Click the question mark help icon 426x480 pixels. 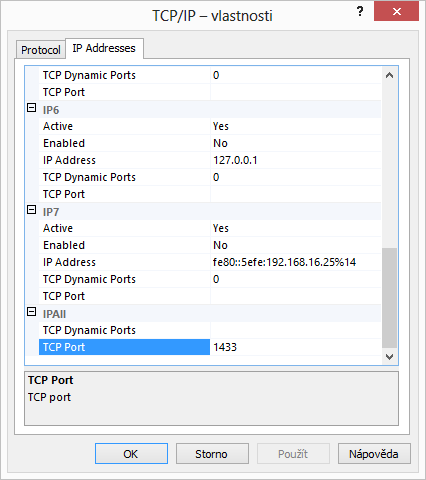tap(360, 12)
